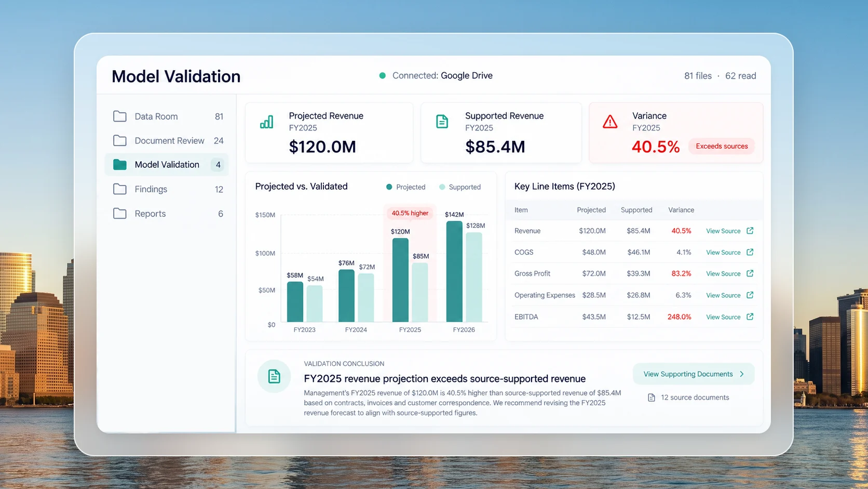The height and width of the screenshot is (489, 868).
Task: Open the Document Review section
Action: point(167,140)
